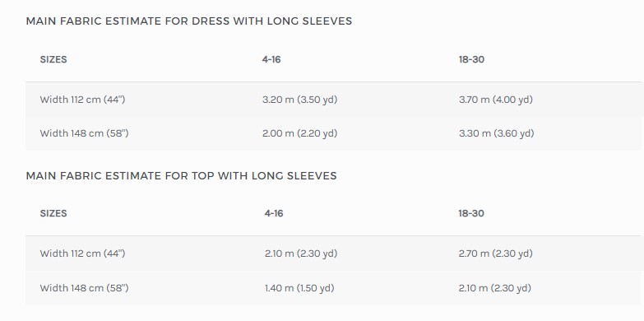Select 3.20 m (3.50 yd) cell

click(300, 100)
